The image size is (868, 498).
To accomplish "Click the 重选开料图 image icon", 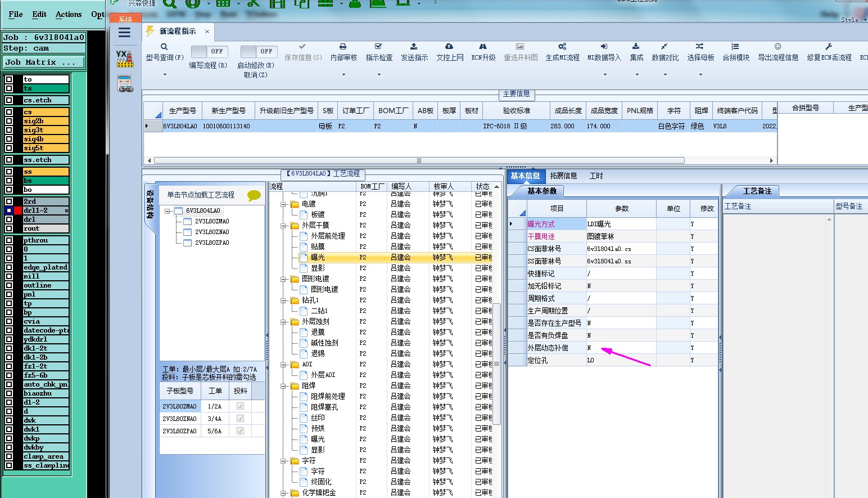I will 520,47.
